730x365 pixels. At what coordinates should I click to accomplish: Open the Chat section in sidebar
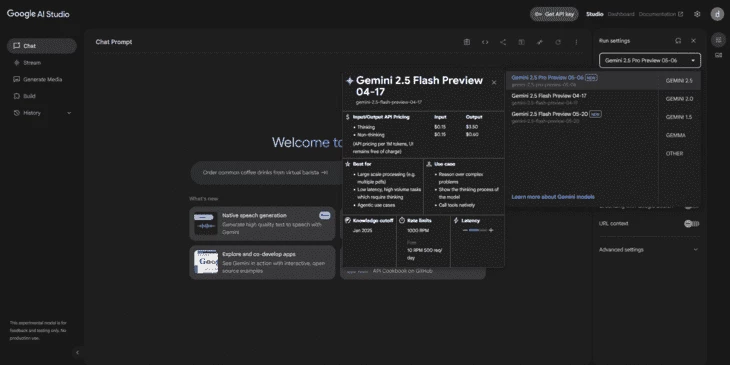(x=42, y=46)
